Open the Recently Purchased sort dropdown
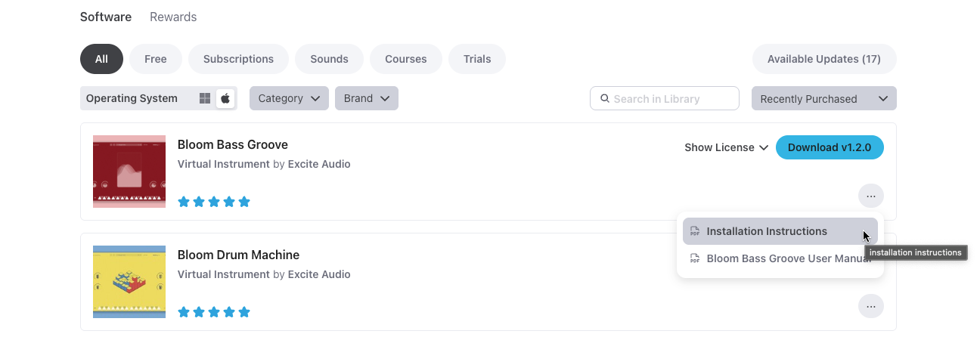 coord(823,98)
